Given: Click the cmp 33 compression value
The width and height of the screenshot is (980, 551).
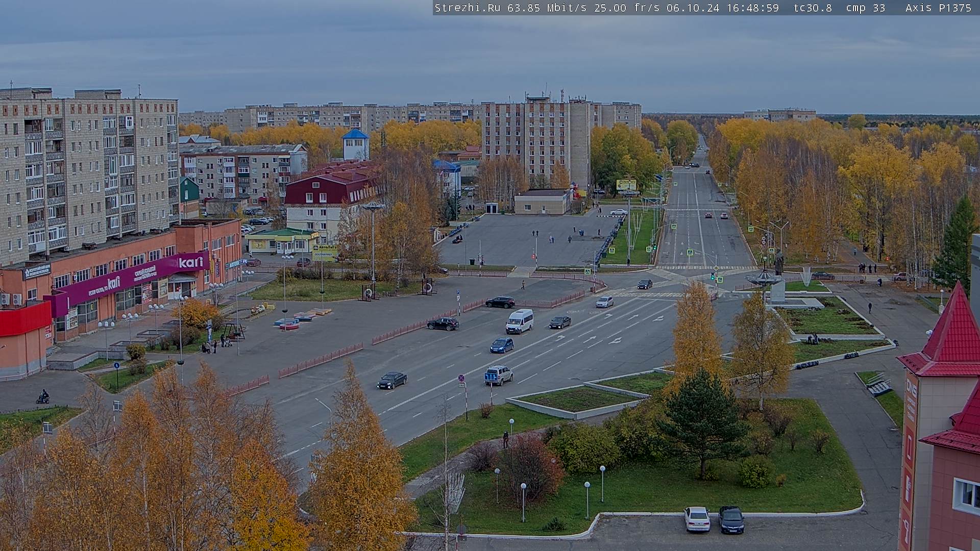Looking at the screenshot, I should point(866,8).
